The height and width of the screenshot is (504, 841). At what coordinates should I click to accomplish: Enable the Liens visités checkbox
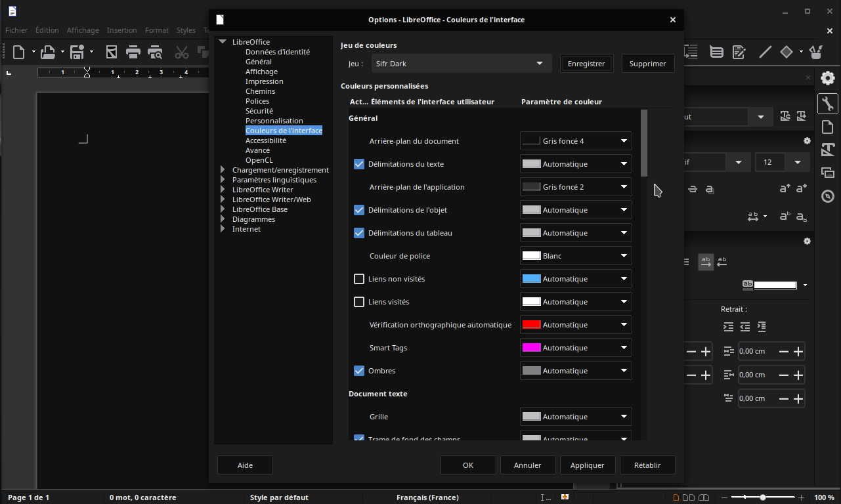tap(359, 302)
